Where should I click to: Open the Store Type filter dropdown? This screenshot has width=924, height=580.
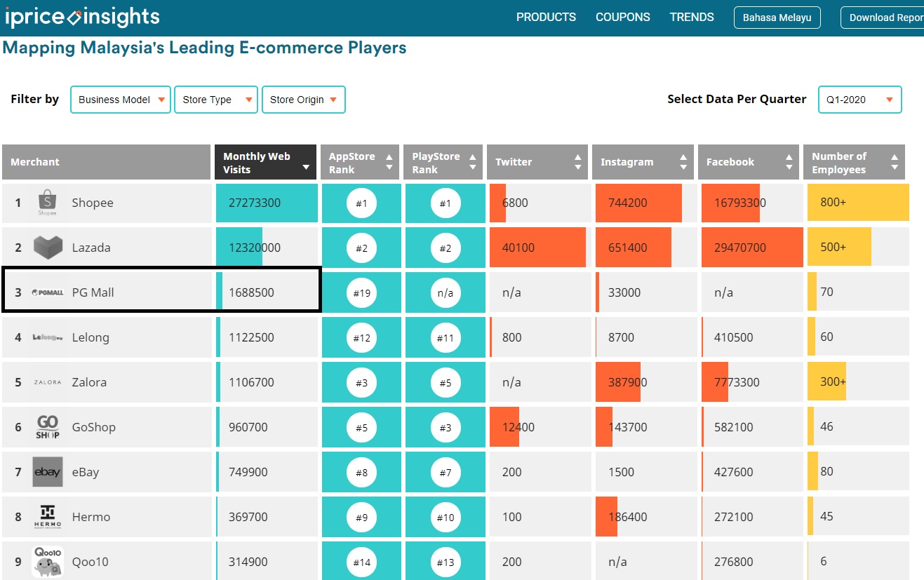[x=216, y=100]
